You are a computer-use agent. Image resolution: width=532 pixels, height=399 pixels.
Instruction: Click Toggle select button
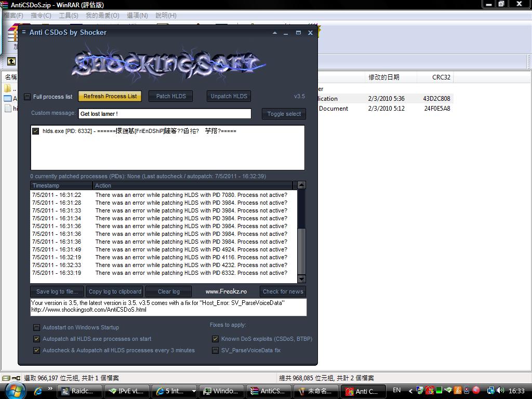284,114
